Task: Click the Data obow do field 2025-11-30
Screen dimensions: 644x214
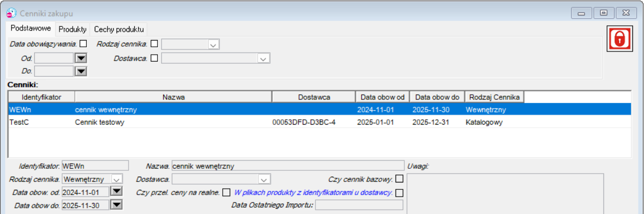Action: click(x=86, y=205)
